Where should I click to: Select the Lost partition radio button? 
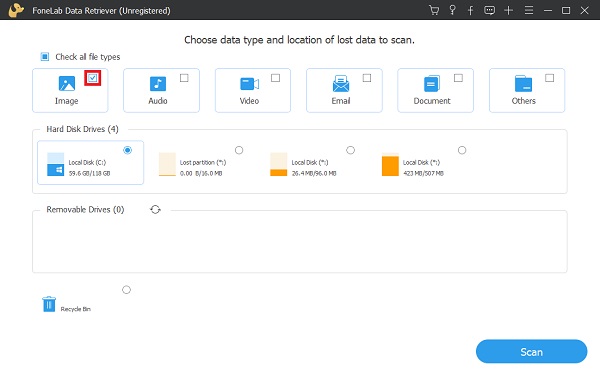(x=239, y=150)
